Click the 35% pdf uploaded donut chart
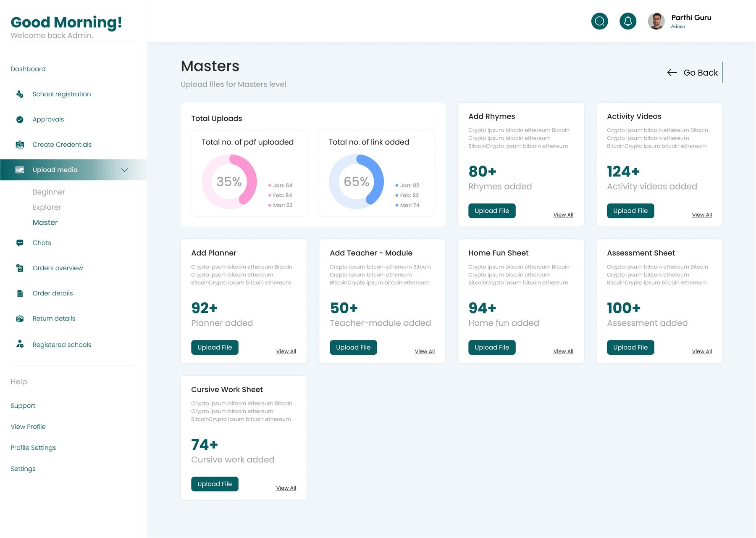756x538 pixels. pos(229,182)
